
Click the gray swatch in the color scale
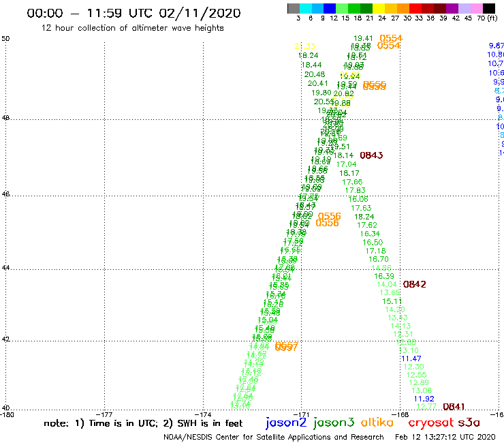294,8
